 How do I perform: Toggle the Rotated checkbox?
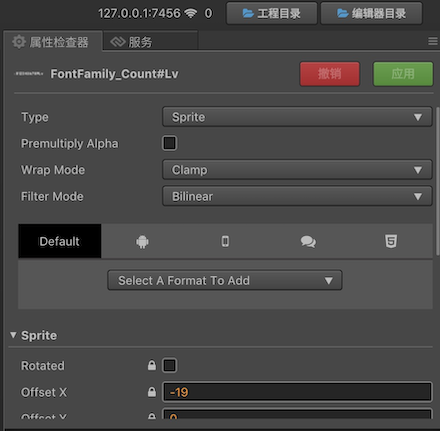(169, 365)
